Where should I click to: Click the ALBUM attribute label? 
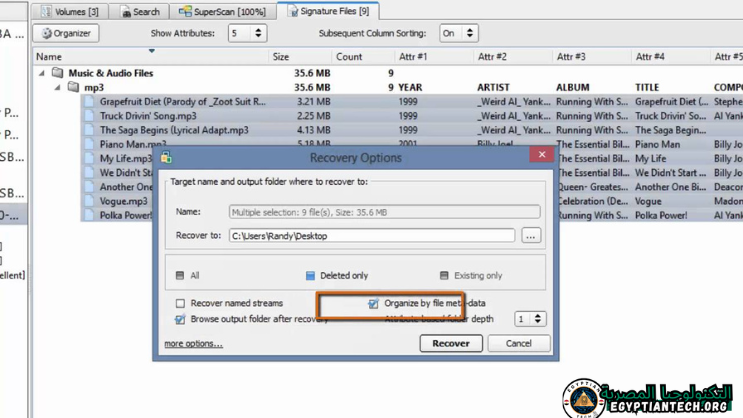click(x=572, y=87)
